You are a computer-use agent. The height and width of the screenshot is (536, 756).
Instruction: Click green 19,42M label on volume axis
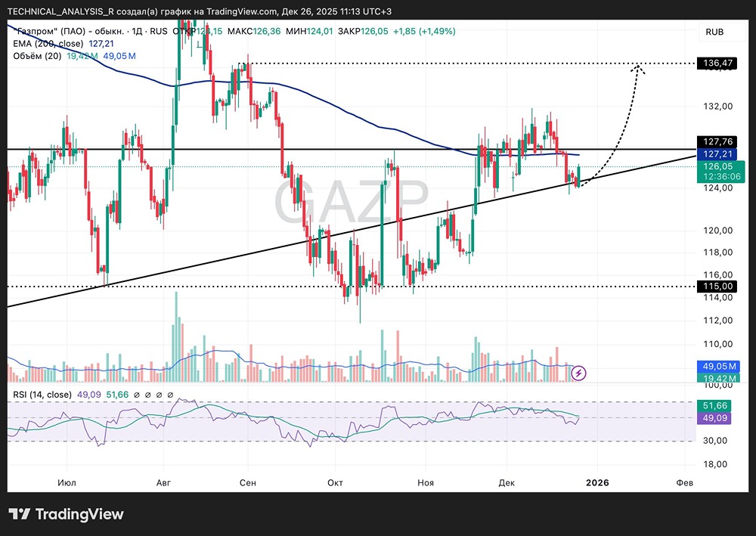(x=719, y=378)
